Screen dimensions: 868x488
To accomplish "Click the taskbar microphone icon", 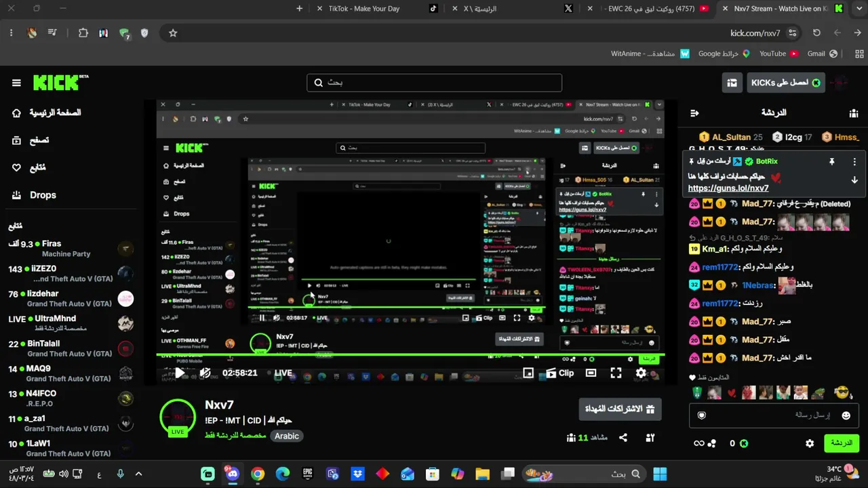I will (x=120, y=474).
